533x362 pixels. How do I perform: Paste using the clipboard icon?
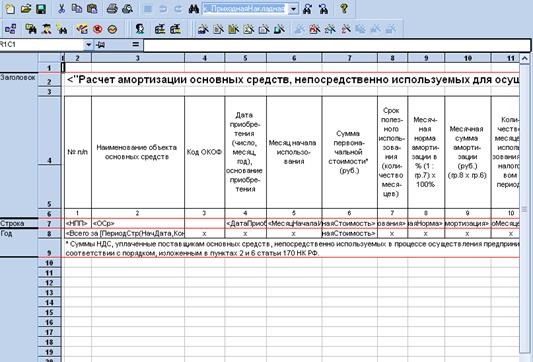92,9
